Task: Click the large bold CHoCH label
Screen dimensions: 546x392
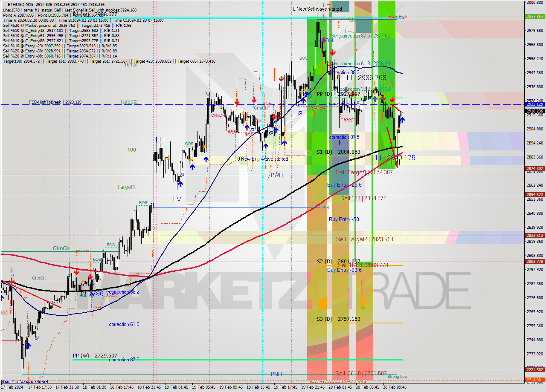Action: (61, 248)
